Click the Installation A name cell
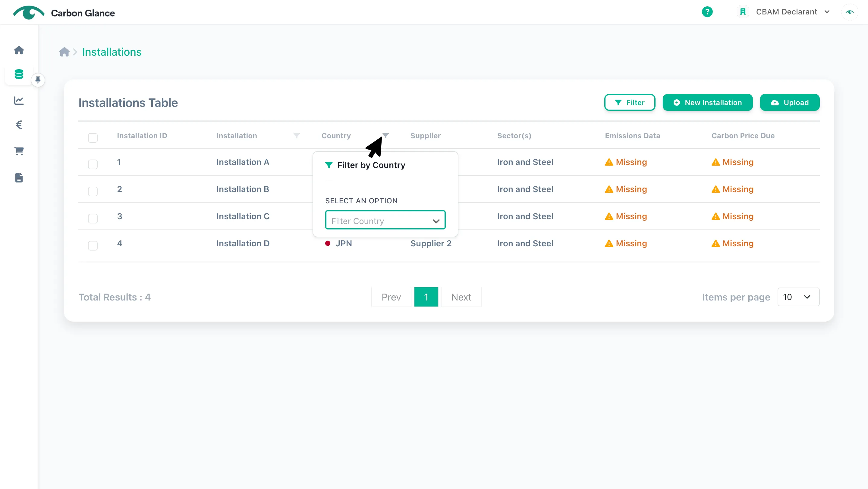The width and height of the screenshot is (868, 489). coord(243,162)
